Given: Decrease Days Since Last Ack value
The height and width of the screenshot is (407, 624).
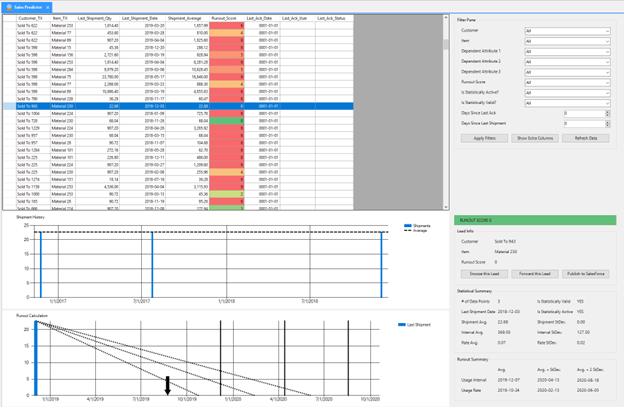Looking at the screenshot, I should [608, 115].
